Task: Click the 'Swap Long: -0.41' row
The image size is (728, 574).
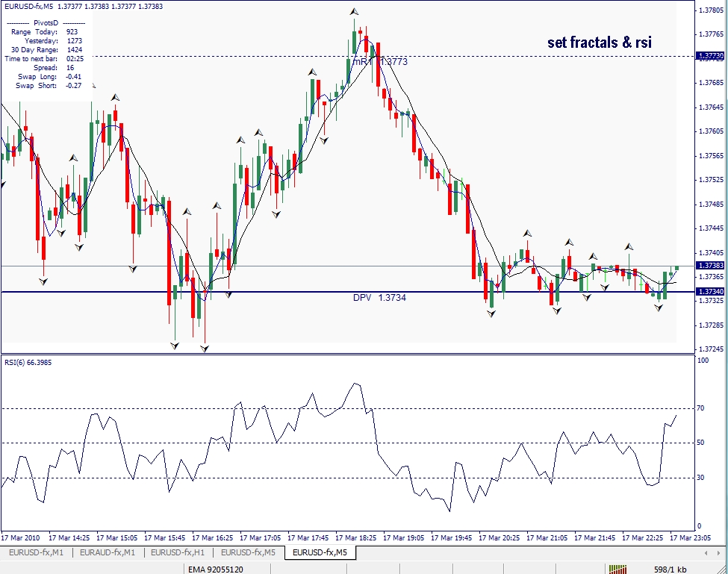Action: [50, 77]
